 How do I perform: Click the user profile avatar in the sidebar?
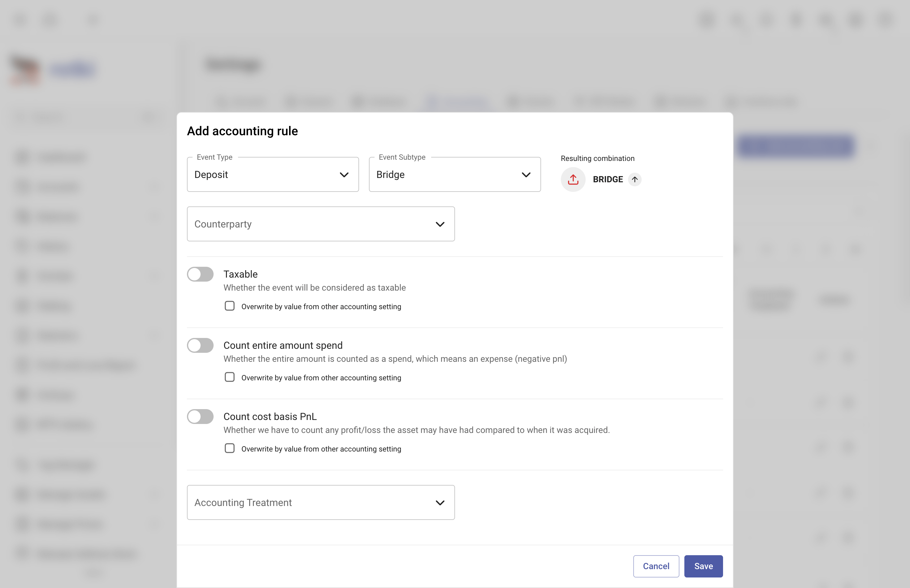pos(24,70)
